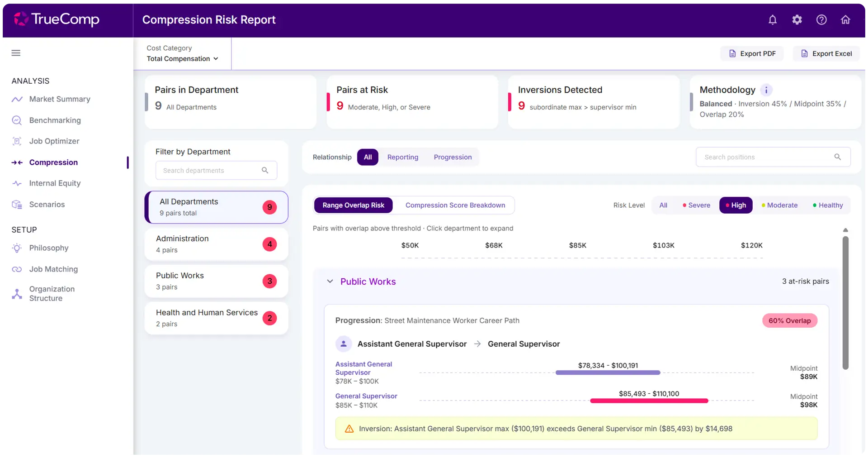Click the Market Summary trend icon
The width and height of the screenshot is (868, 458).
17,99
